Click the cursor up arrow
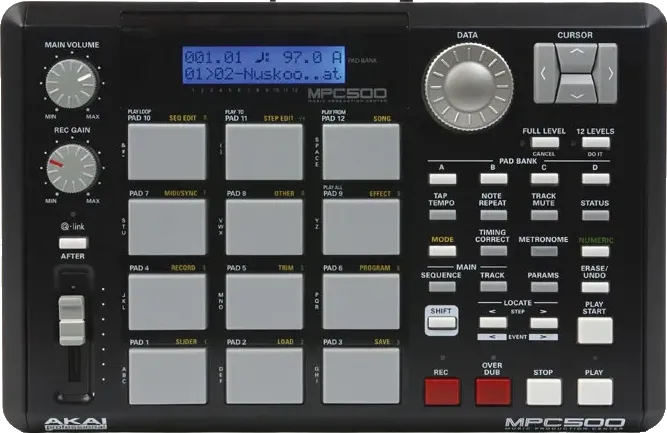Image resolution: width=667 pixels, height=433 pixels. click(576, 57)
